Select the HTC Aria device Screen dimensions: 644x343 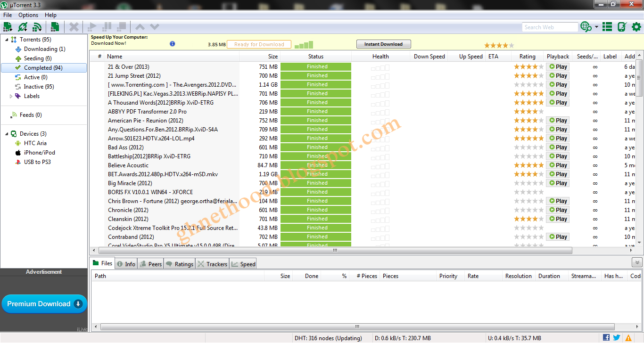(x=35, y=143)
